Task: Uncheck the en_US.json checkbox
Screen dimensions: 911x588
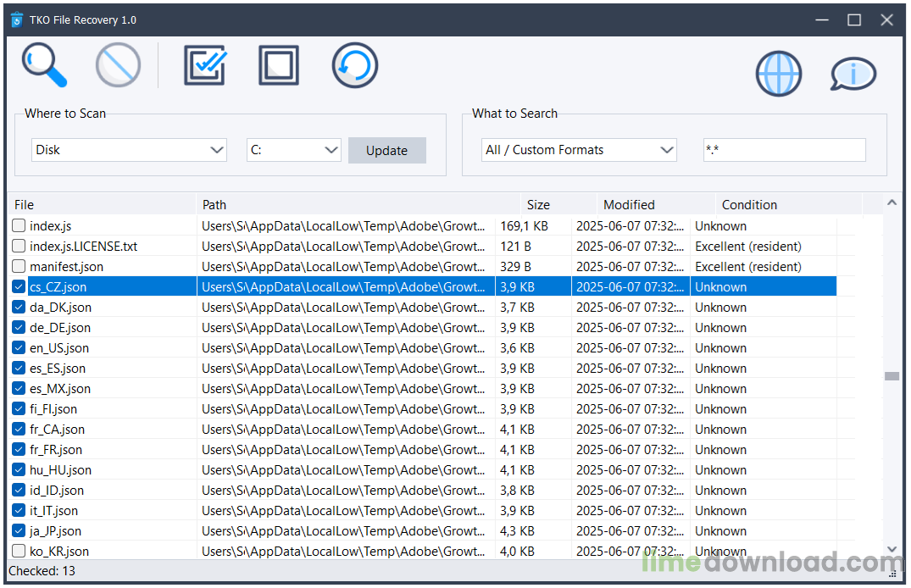Action: pos(19,347)
